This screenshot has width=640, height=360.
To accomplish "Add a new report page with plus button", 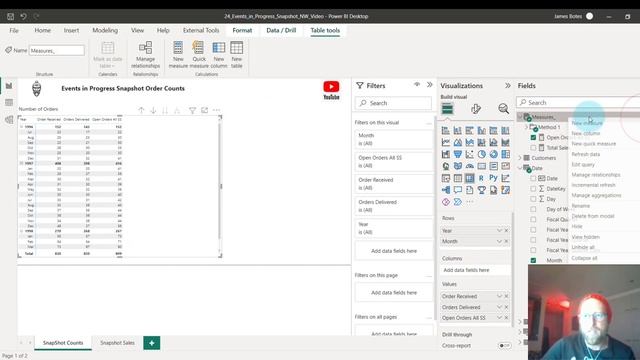I will point(151,343).
